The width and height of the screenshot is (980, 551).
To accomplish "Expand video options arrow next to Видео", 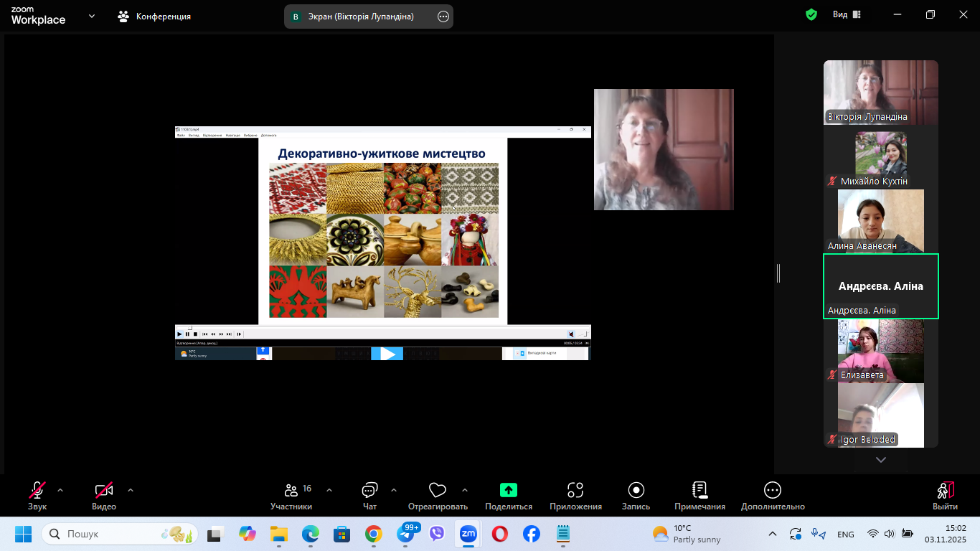I will (131, 490).
